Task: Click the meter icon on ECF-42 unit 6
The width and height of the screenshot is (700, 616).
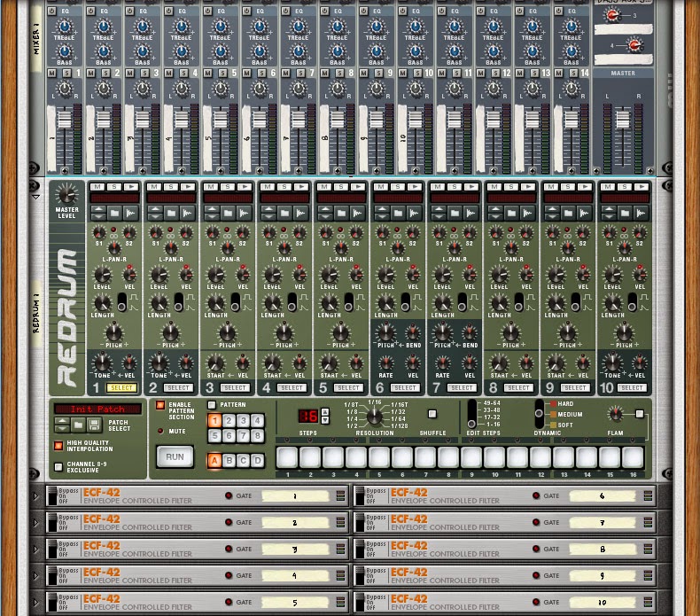Action: pyautogui.click(x=649, y=495)
